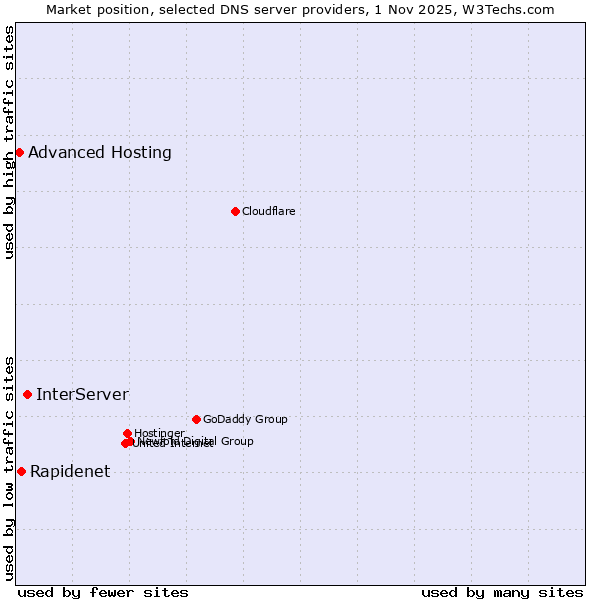Click the 'used by fewer sites' axis label
This screenshot has width=600, height=600.
(x=103, y=592)
